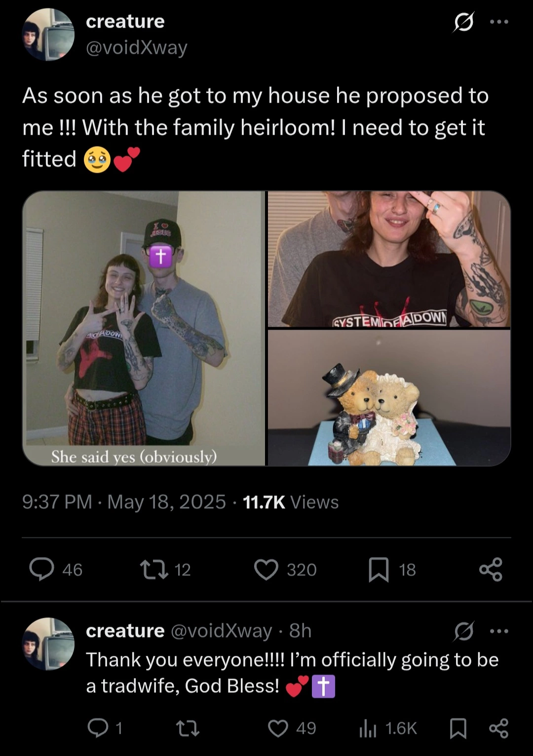Open the teddy bear wedding figurine photo

tap(389, 398)
